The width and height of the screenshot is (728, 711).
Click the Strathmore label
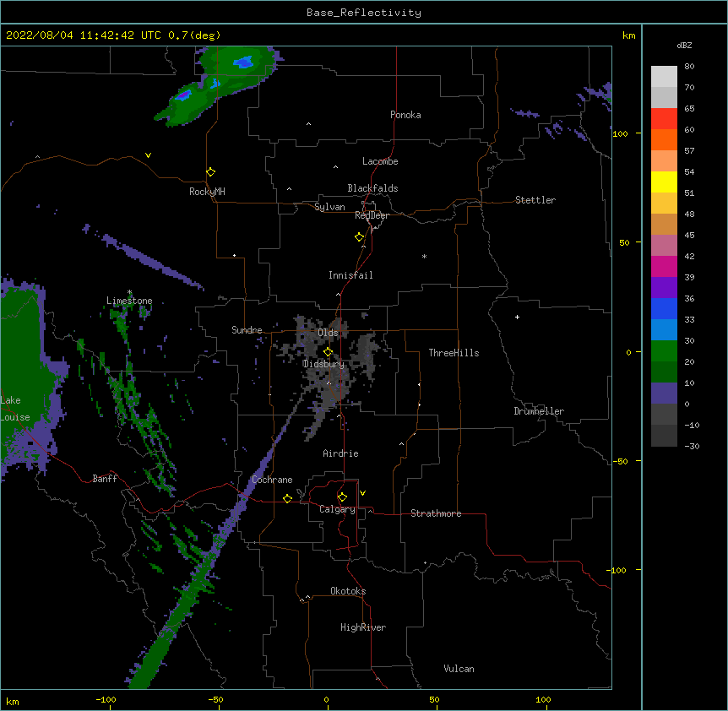point(436,513)
